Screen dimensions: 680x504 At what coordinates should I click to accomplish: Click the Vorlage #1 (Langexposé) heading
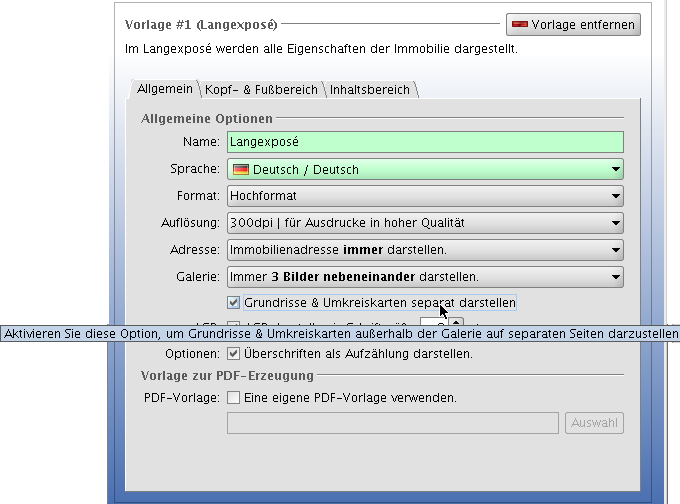201,24
